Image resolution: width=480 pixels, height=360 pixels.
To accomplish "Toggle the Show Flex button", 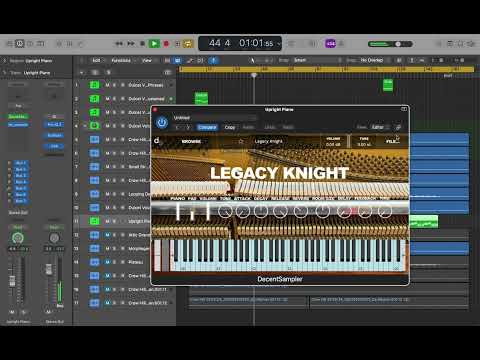I will [201, 60].
